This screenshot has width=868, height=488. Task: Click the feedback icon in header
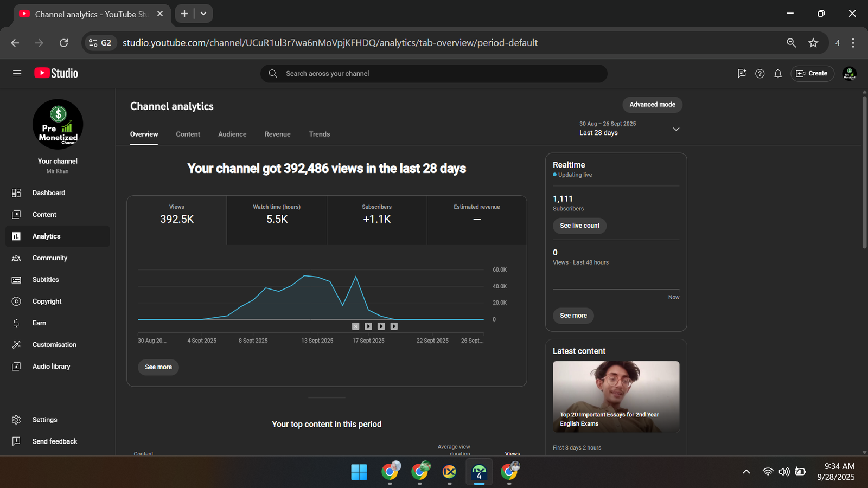coord(742,74)
